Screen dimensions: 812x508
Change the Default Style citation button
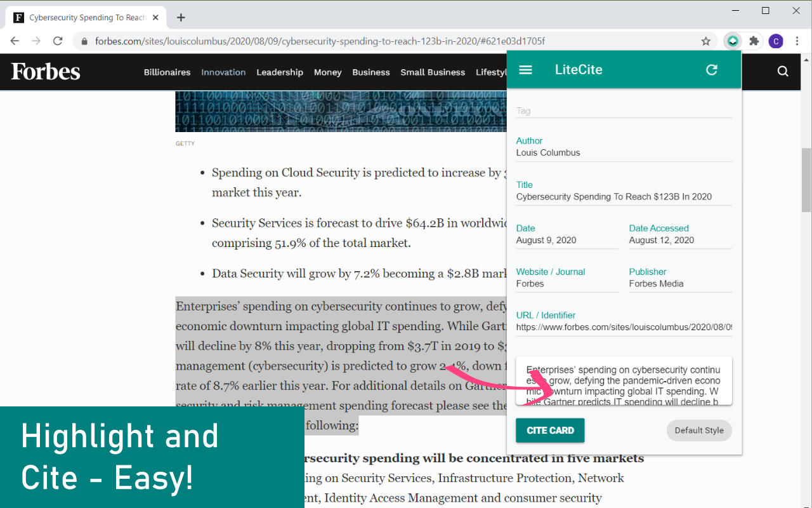pos(699,431)
